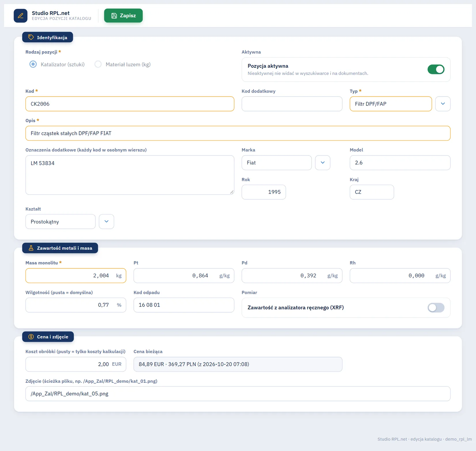Click the 'EDYCJA POZYCJI KATALOGU' subtitle text
The image size is (476, 451).
click(61, 18)
